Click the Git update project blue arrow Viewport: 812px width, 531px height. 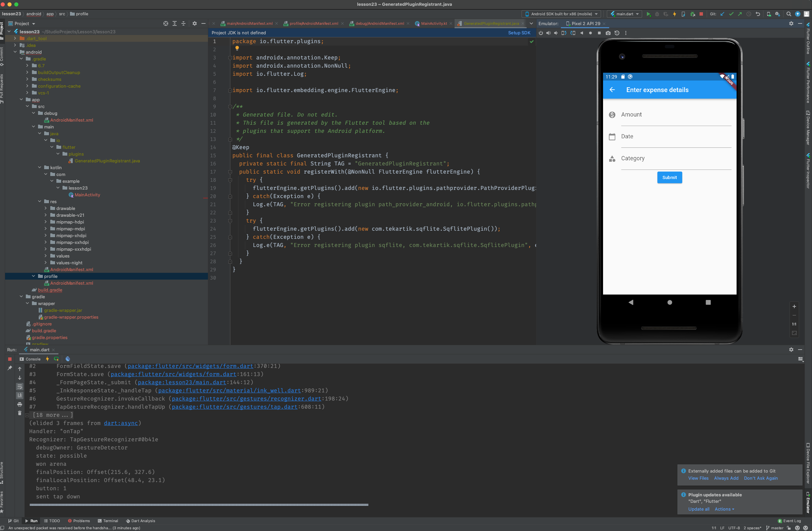click(722, 14)
